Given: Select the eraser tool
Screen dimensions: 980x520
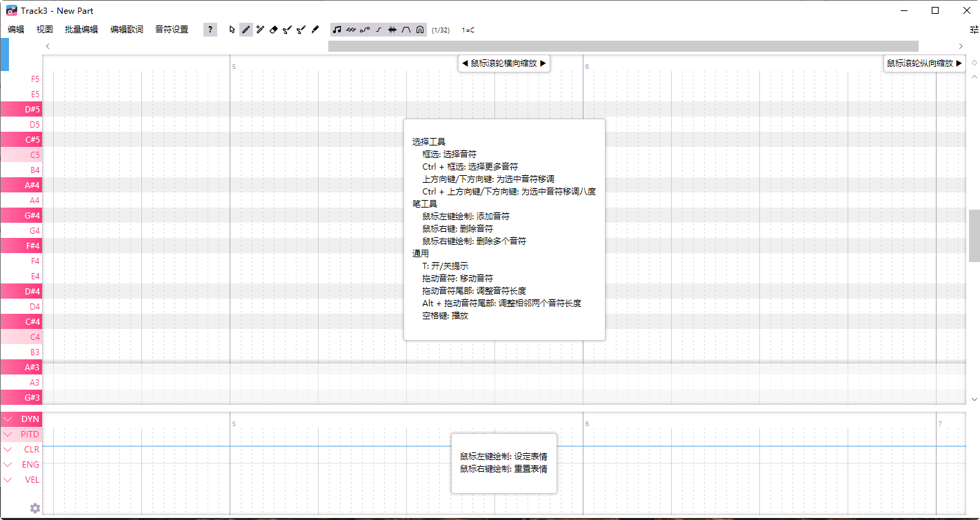Looking at the screenshot, I should pyautogui.click(x=273, y=30).
